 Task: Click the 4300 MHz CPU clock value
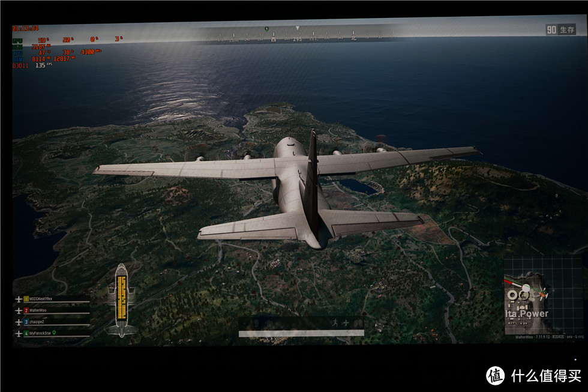(90, 52)
